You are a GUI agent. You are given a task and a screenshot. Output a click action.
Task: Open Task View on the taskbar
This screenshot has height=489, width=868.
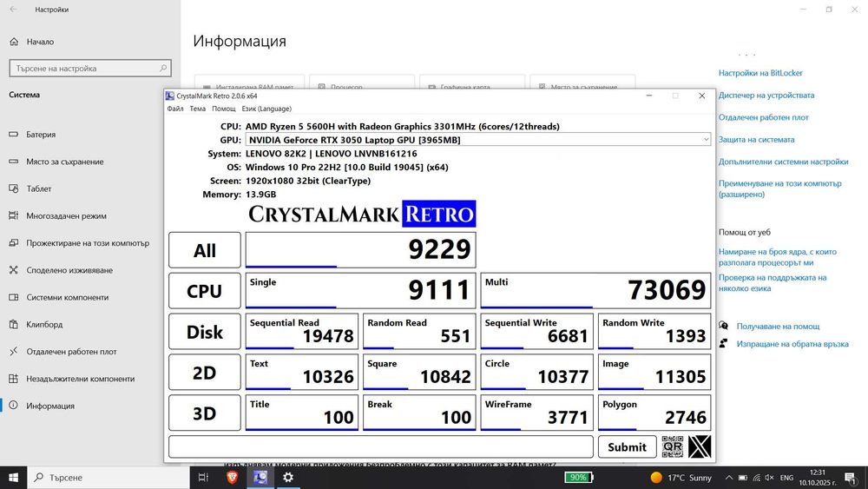pyautogui.click(x=203, y=477)
